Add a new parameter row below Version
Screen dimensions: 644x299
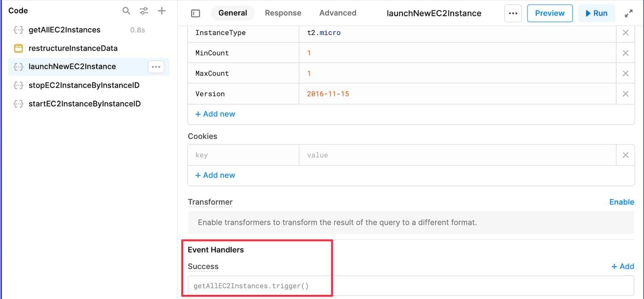pos(215,114)
